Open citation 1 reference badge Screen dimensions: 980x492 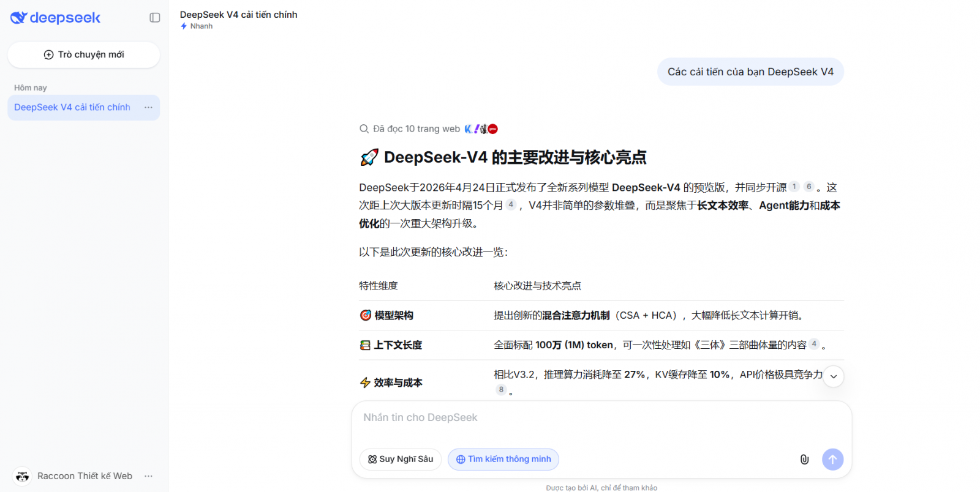coord(794,187)
